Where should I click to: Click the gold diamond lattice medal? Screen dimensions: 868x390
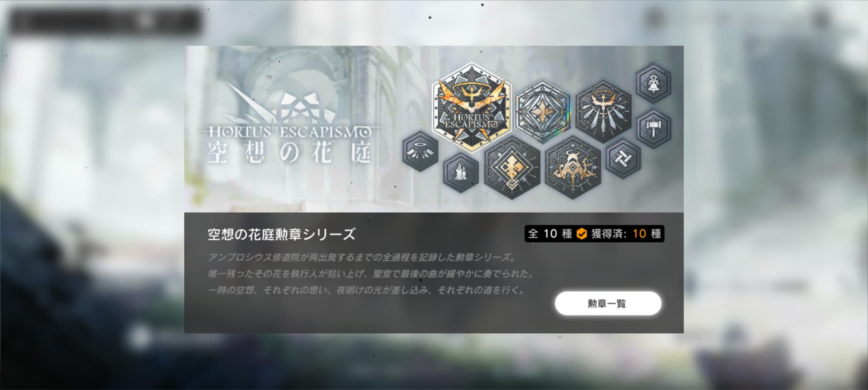[512, 168]
